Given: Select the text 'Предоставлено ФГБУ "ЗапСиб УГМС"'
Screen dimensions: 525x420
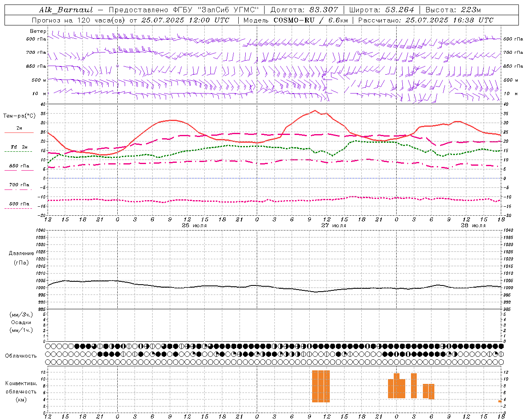Looking at the screenshot, I should (x=184, y=10).
